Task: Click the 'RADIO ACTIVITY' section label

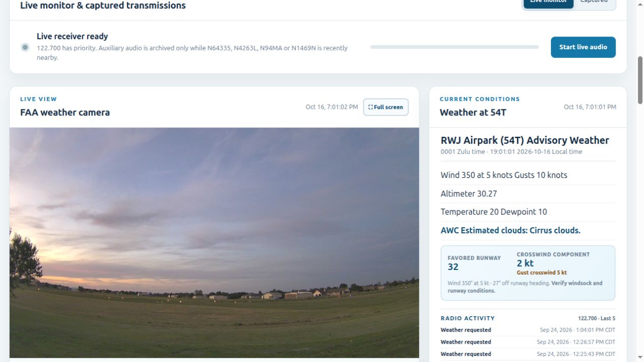Action: [468, 318]
